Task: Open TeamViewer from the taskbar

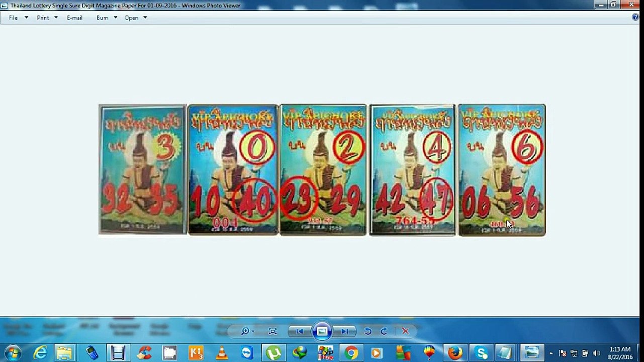Action: click(247, 353)
